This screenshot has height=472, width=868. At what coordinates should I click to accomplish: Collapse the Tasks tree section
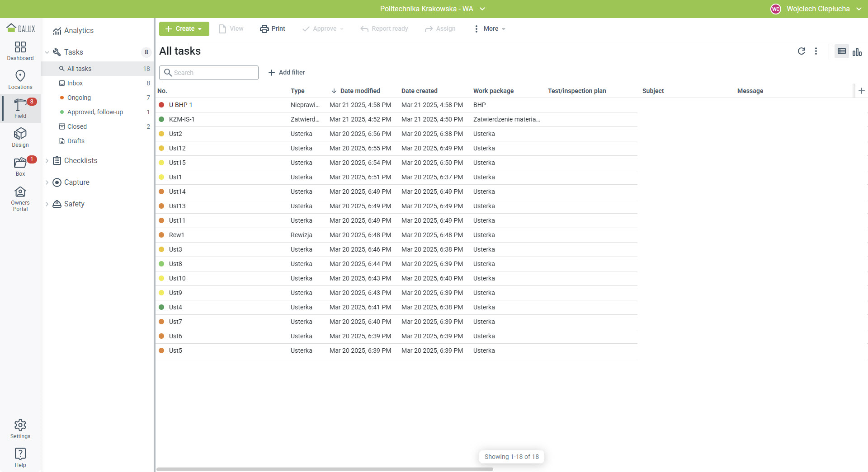pyautogui.click(x=47, y=52)
